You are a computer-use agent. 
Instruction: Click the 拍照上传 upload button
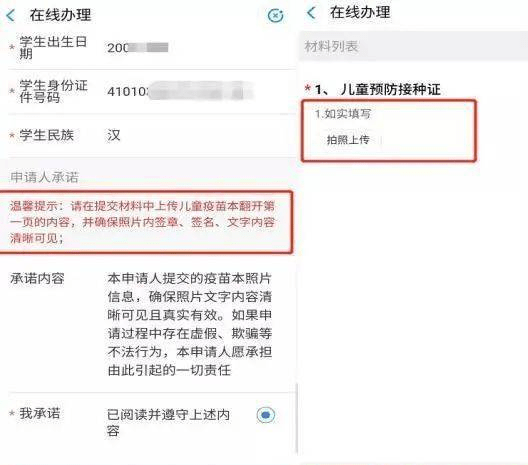[348, 140]
